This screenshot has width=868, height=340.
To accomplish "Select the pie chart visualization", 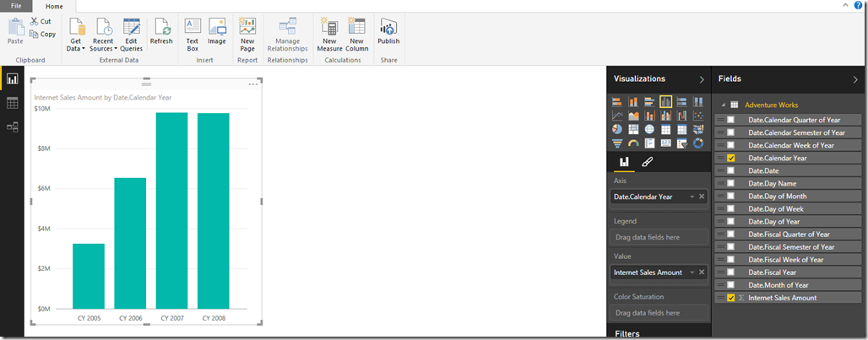I will click(617, 129).
